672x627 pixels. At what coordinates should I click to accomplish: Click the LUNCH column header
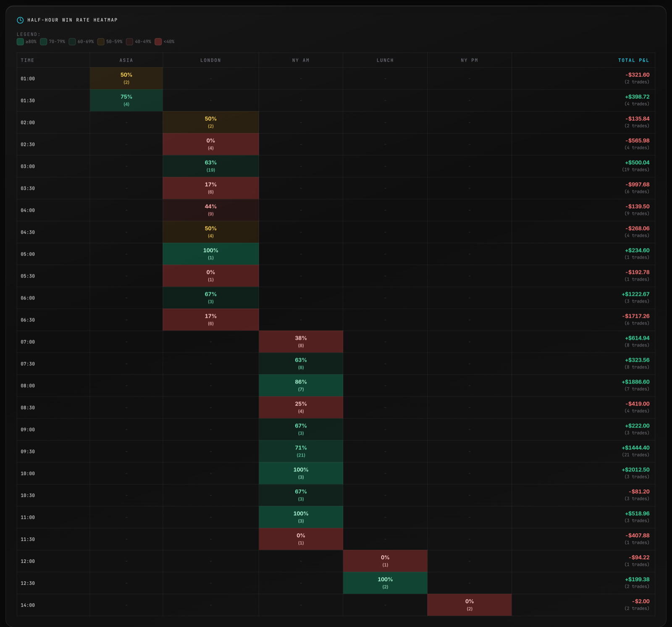point(385,60)
